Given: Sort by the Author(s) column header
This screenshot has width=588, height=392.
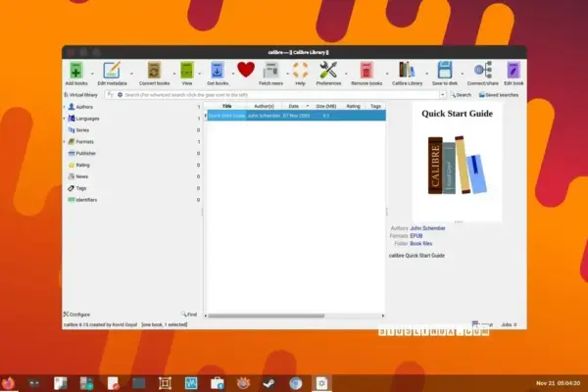Looking at the screenshot, I should tap(264, 106).
